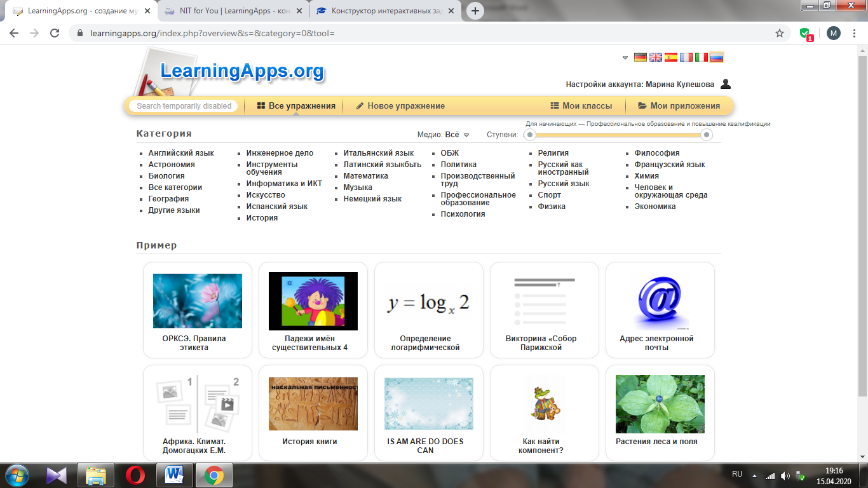Click the Настройки аккаунта link
This screenshot has height=488, width=868.
tap(640, 85)
